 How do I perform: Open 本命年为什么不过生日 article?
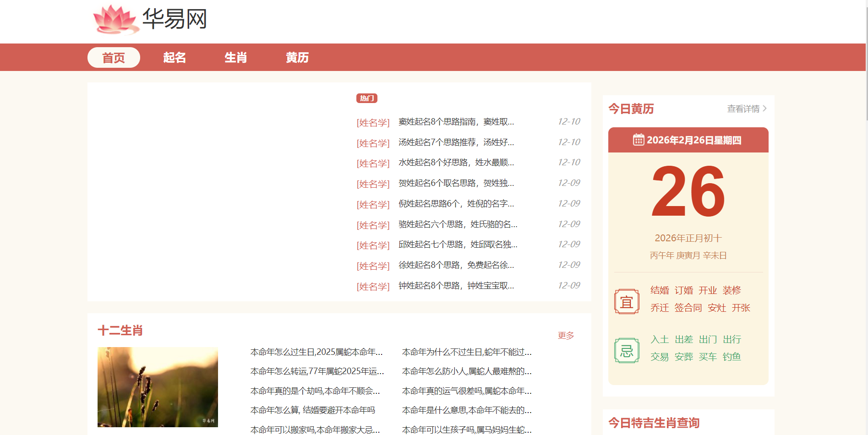pos(467,352)
